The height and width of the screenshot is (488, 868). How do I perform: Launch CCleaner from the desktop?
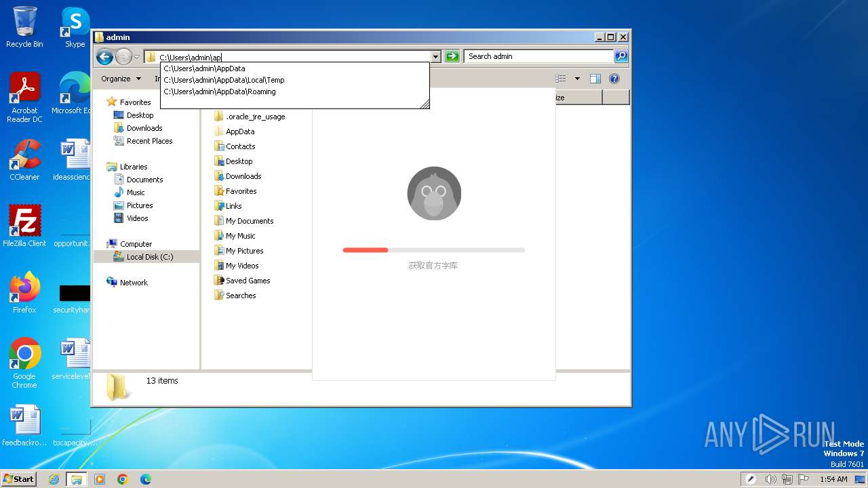[x=24, y=160]
